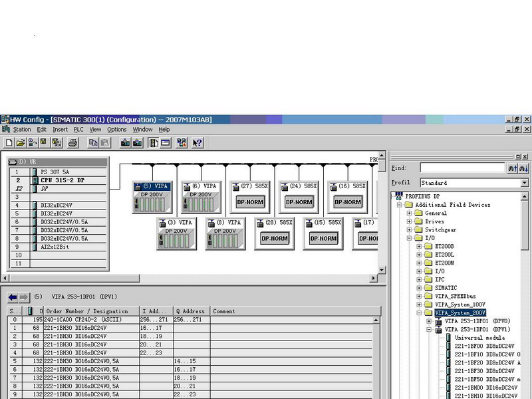Select the 240-1CA00 CP240-2 (ASCII) row
The width and height of the screenshot is (532, 399).
coord(190,320)
